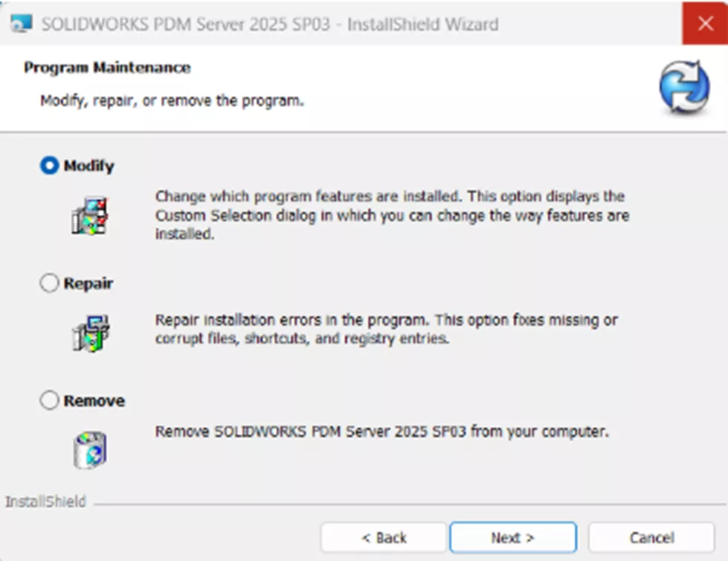Select the Remove radio button
This screenshot has height=561, width=728.
[x=48, y=400]
